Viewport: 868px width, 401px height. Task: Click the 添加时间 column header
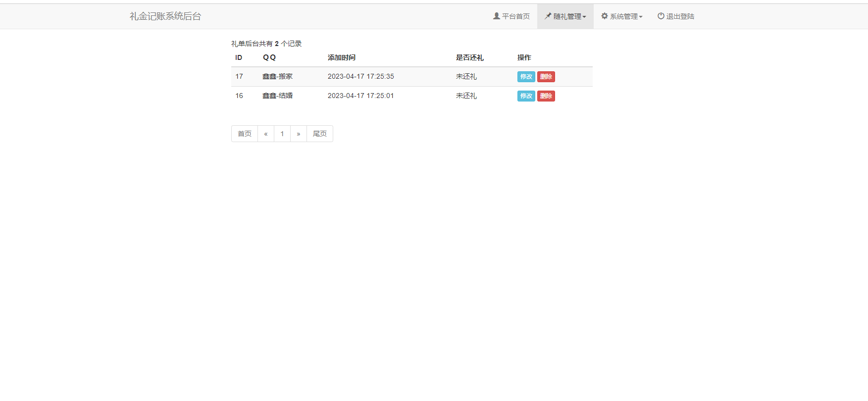point(342,57)
